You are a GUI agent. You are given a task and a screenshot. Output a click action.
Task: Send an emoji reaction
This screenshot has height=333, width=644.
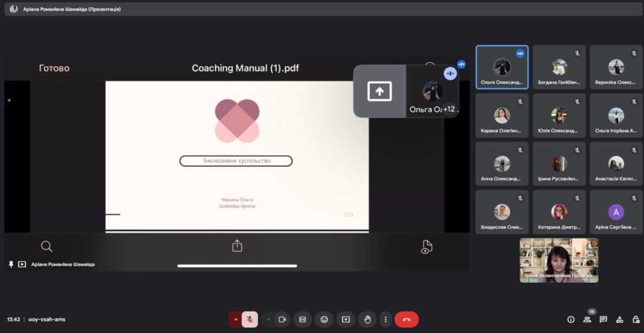tap(324, 319)
